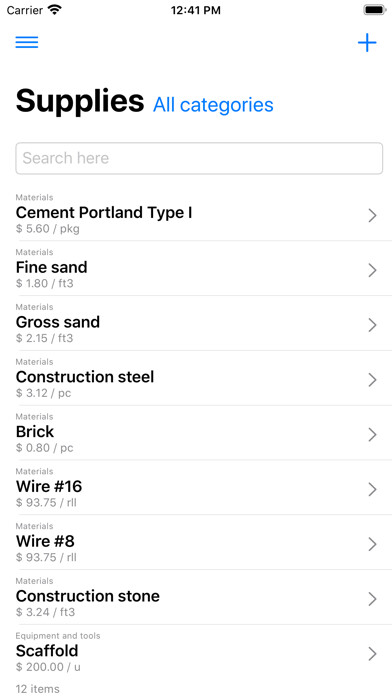Viewport: 392px width, 696px height.
Task: Open Wire #16 supply entry
Action: (x=196, y=487)
